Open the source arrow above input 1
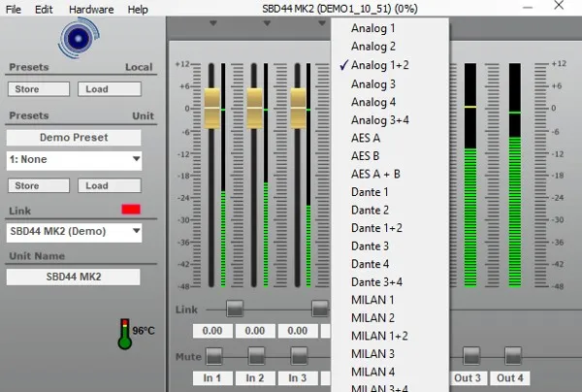This screenshot has height=392, width=582. pos(213,23)
